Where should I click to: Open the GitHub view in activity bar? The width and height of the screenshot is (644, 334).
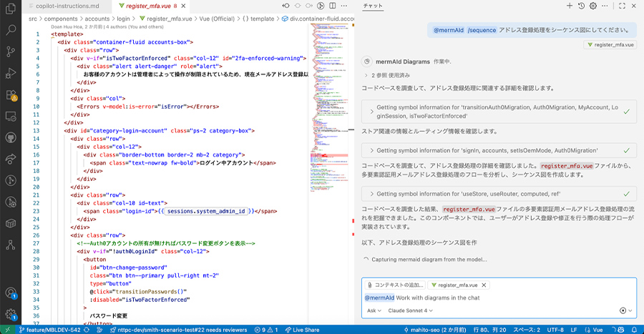point(11,137)
